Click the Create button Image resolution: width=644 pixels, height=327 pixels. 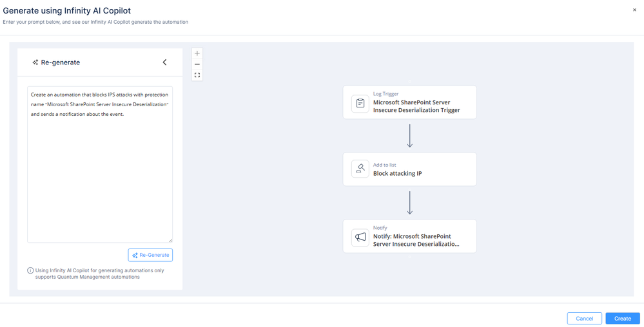tap(622, 319)
